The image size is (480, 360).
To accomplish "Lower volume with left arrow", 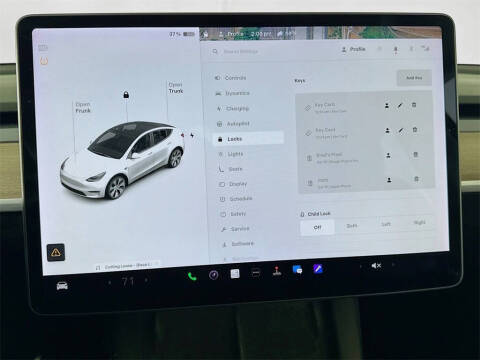I will point(360,266).
